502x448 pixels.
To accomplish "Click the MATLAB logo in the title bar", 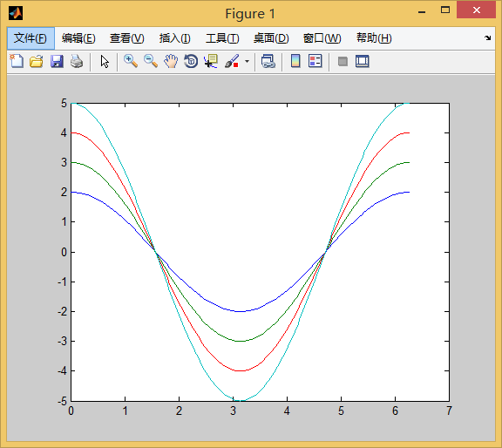I will 16,13.
